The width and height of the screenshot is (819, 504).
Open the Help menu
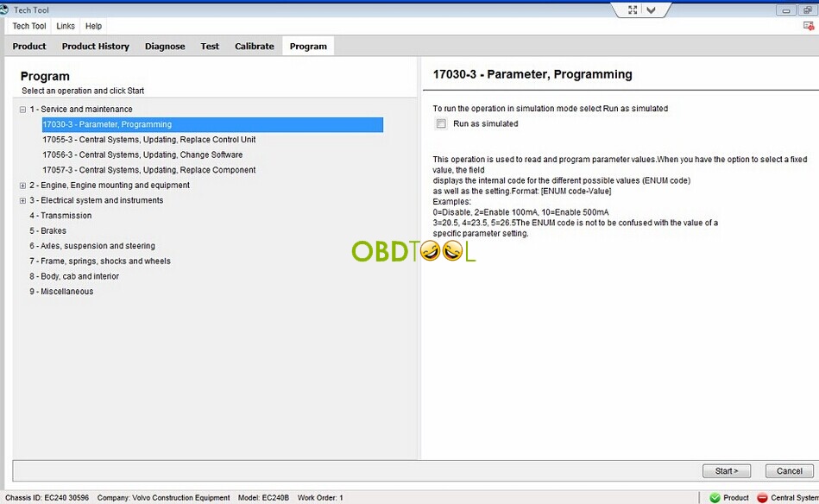pos(93,26)
